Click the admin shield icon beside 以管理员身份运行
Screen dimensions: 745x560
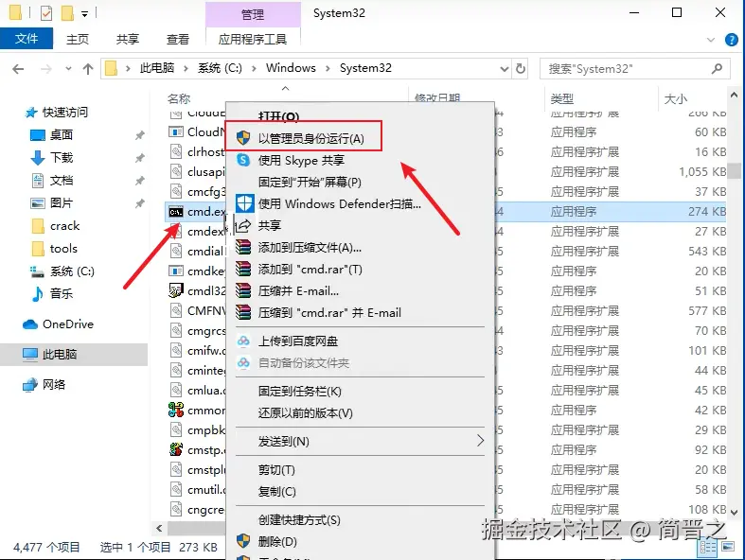pyautogui.click(x=243, y=138)
